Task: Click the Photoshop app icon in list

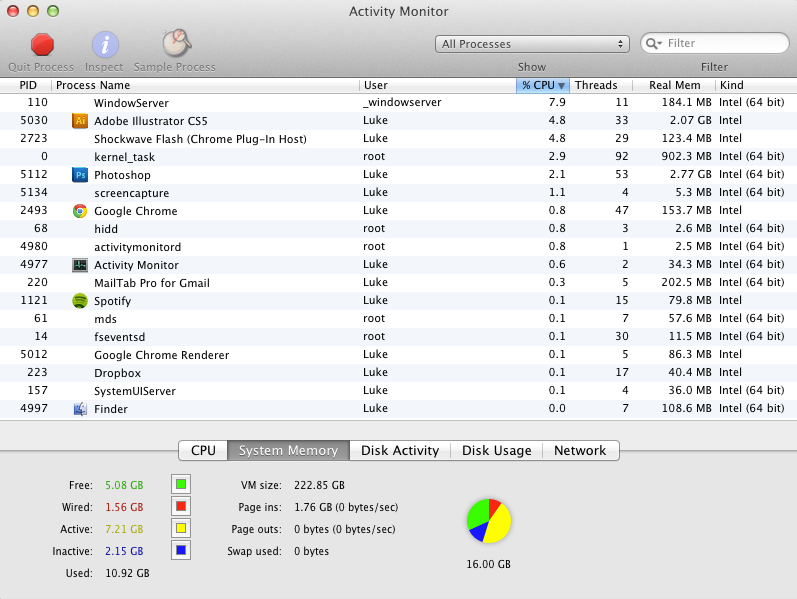Action: [x=80, y=174]
